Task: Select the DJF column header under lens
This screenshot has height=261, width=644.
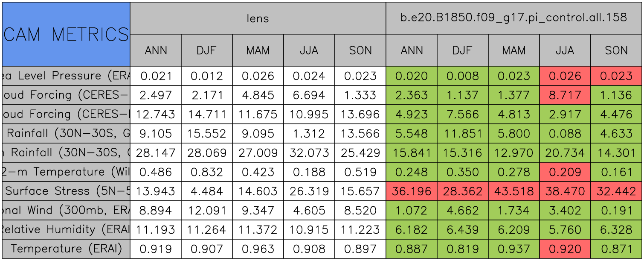Action: point(207,50)
